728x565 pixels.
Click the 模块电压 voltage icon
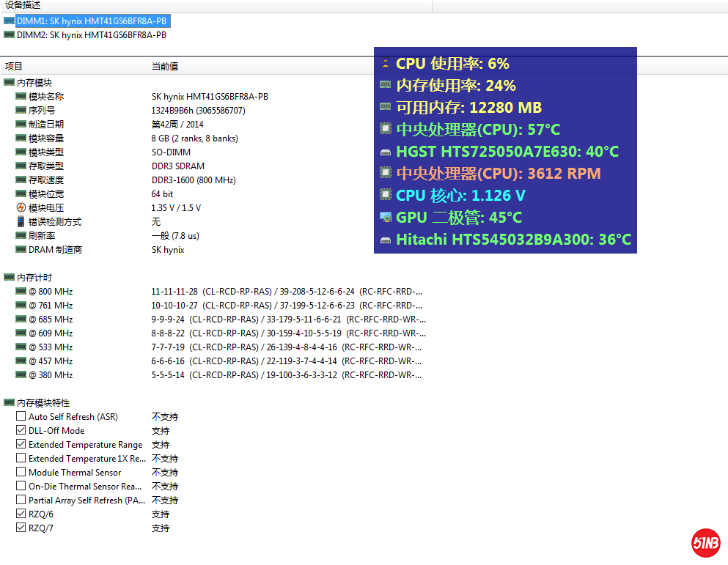[21, 208]
